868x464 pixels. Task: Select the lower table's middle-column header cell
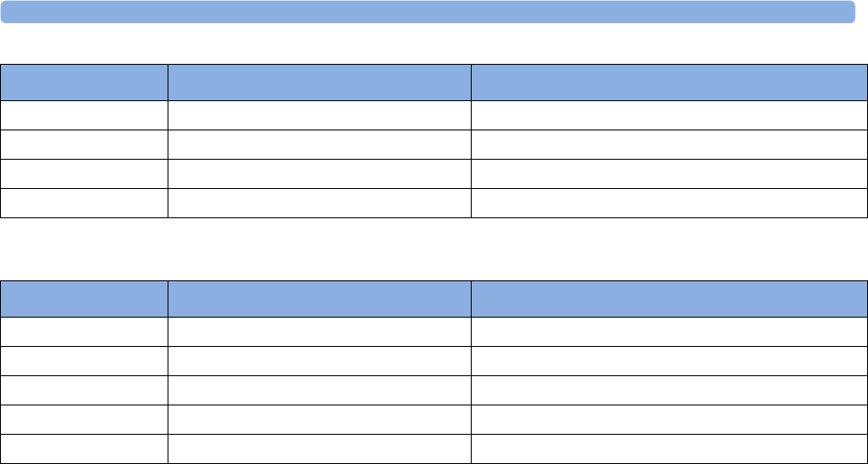coord(319,299)
